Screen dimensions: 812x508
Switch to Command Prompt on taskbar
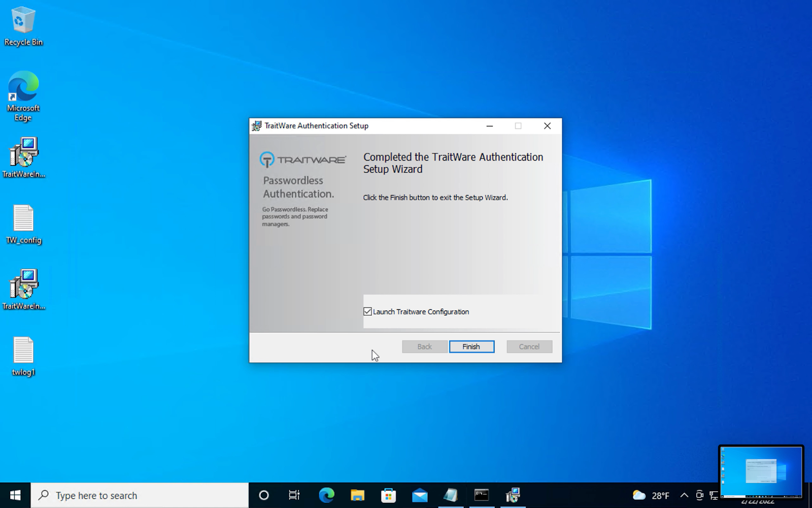(482, 495)
